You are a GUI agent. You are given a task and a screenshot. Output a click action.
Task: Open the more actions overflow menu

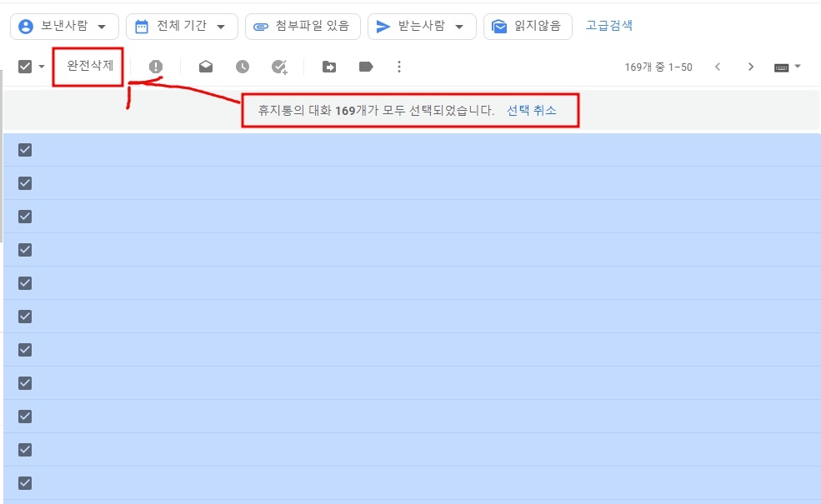tap(399, 66)
